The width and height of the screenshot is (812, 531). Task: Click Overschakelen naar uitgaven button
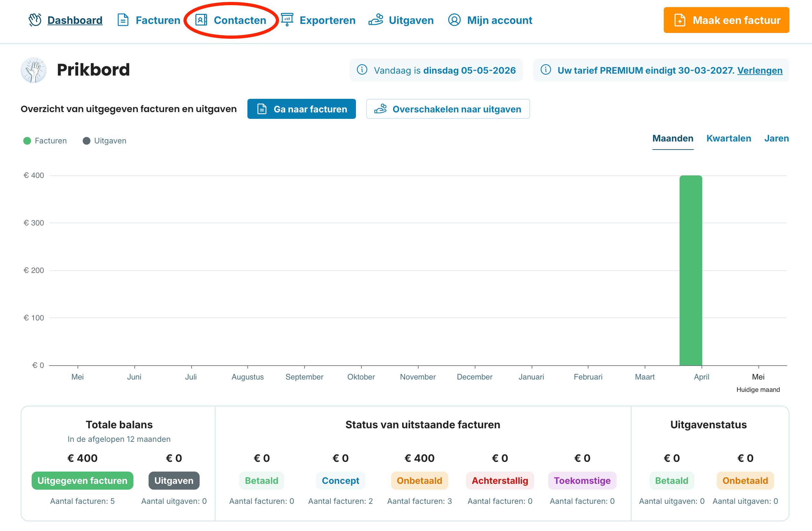448,109
